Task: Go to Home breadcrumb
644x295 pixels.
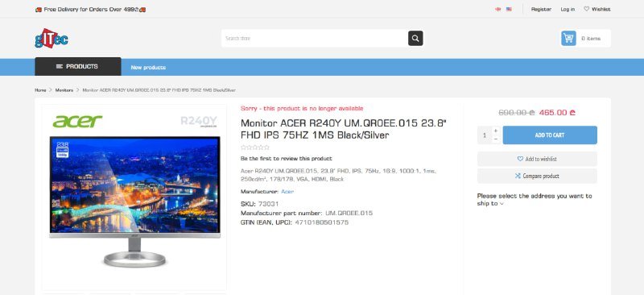Action: [40, 89]
